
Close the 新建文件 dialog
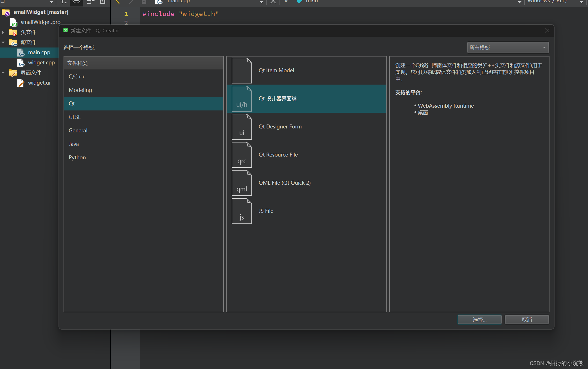coord(547,30)
